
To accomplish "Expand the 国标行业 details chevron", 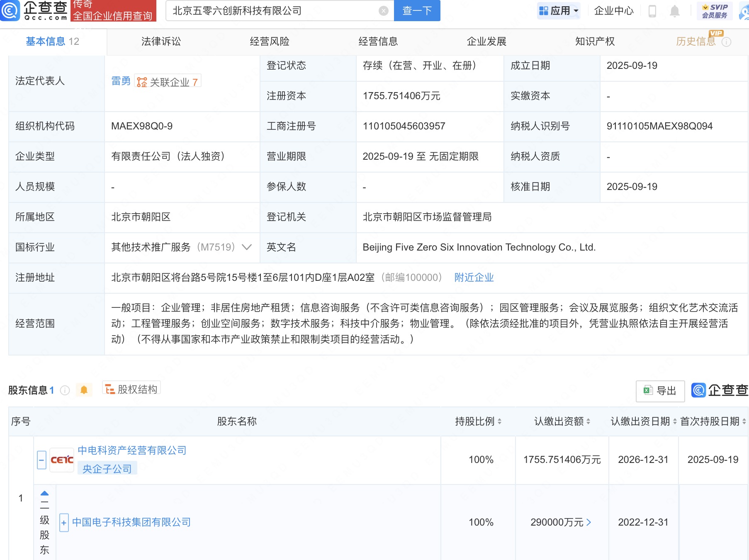I will pyautogui.click(x=247, y=247).
